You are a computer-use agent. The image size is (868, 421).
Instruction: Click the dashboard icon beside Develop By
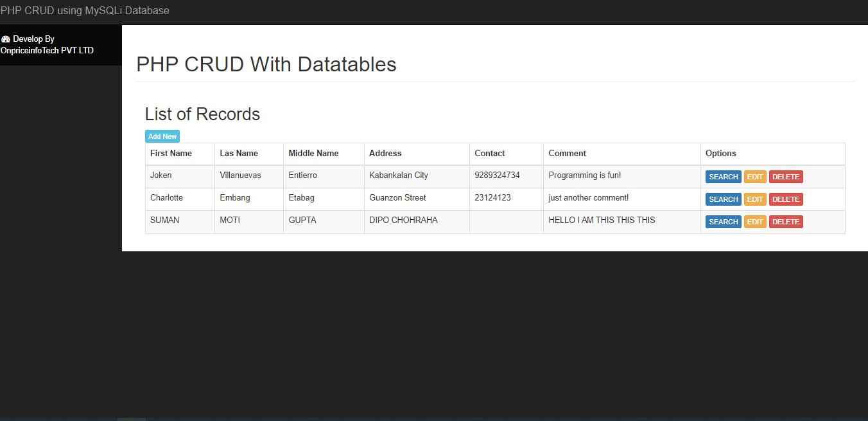(5, 39)
